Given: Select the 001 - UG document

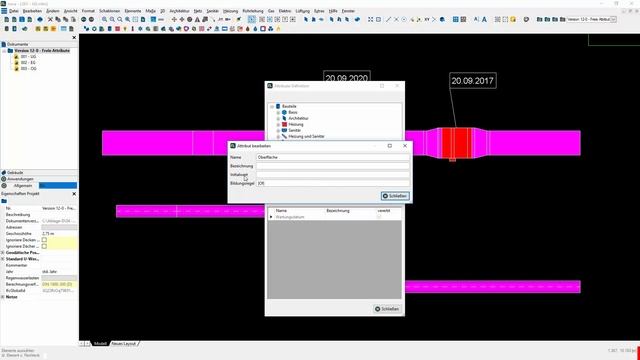Looking at the screenshot, I should [x=28, y=57].
